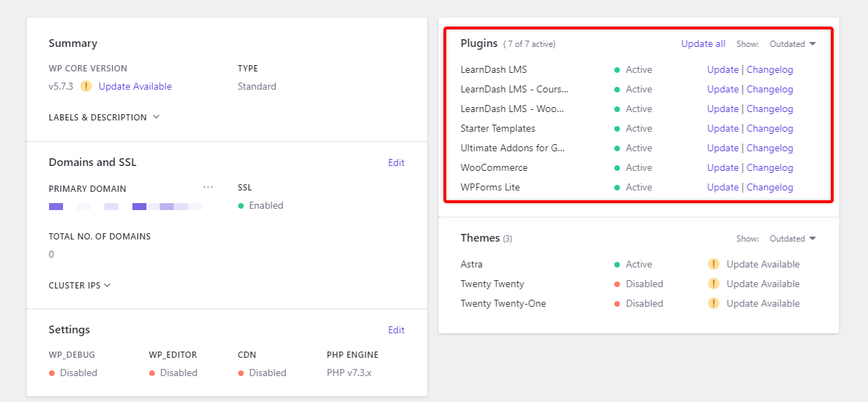Image resolution: width=868 pixels, height=402 pixels.
Task: Click Update Available text for Astra
Action: [763, 264]
